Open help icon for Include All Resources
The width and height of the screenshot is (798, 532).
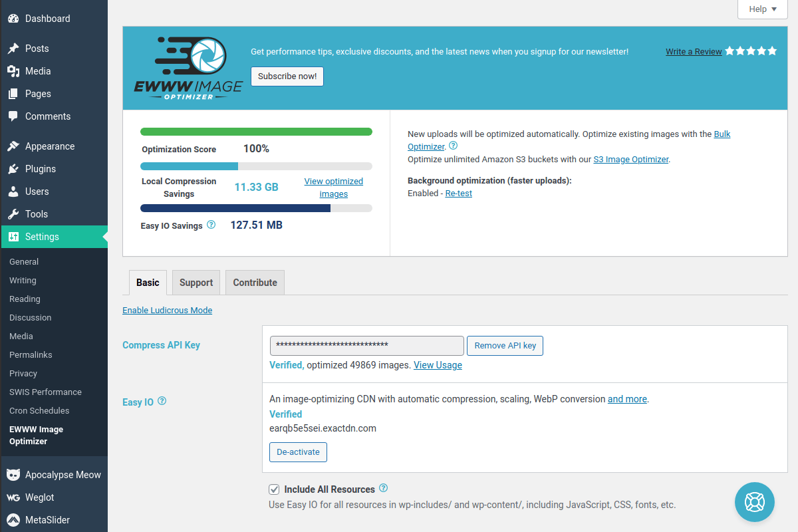[383, 488]
